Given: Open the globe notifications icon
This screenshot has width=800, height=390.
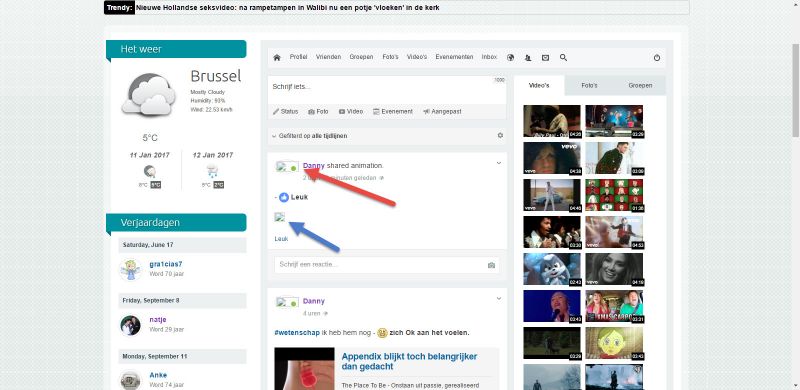Looking at the screenshot, I should pos(510,58).
